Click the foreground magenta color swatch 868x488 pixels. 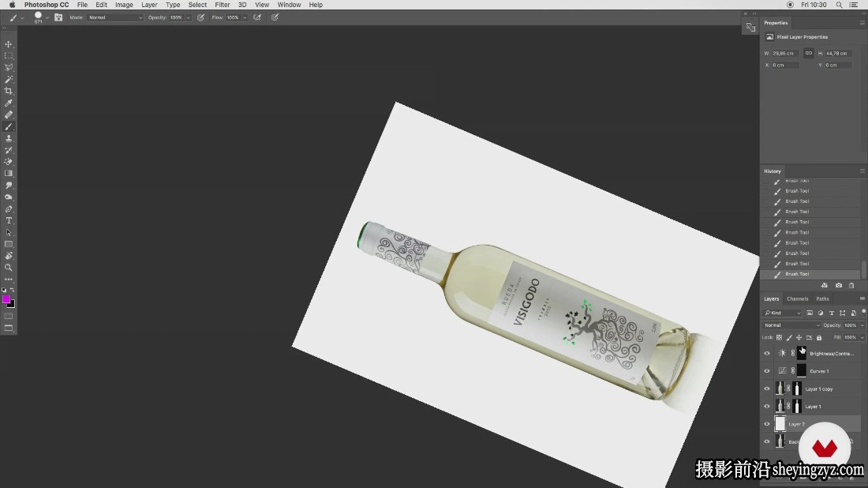pos(6,299)
